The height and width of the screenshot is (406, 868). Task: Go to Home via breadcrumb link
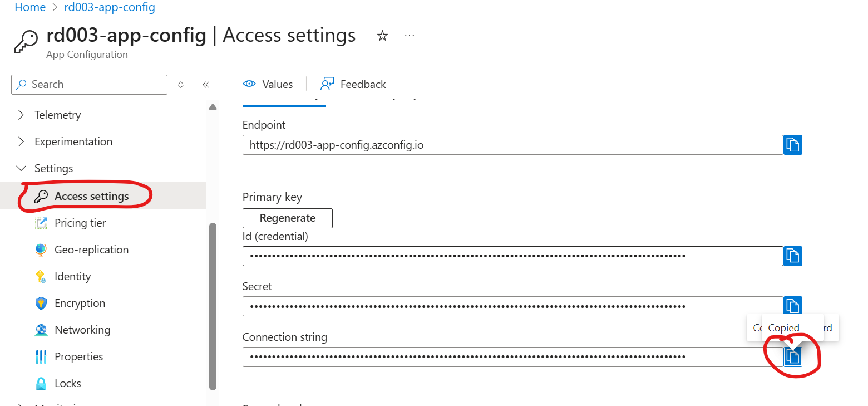30,8
